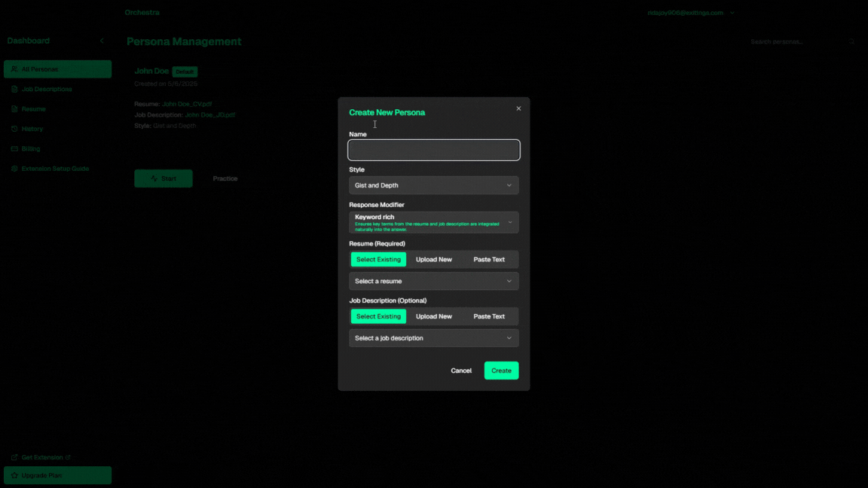Expand the Response Modifier dropdown
The width and height of the screenshot is (868, 488).
tap(433, 222)
